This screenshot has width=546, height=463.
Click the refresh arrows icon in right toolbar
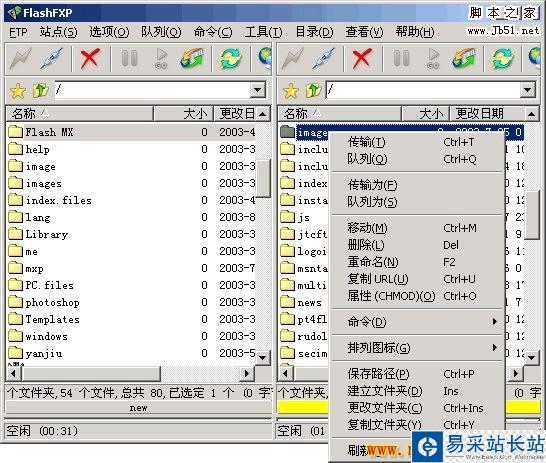click(503, 58)
